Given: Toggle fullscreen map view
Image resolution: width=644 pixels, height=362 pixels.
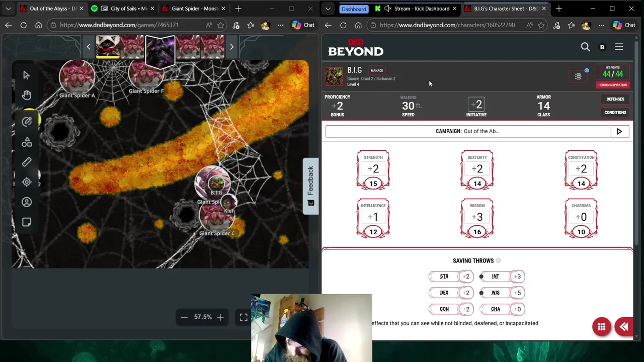Looking at the screenshot, I should (244, 317).
